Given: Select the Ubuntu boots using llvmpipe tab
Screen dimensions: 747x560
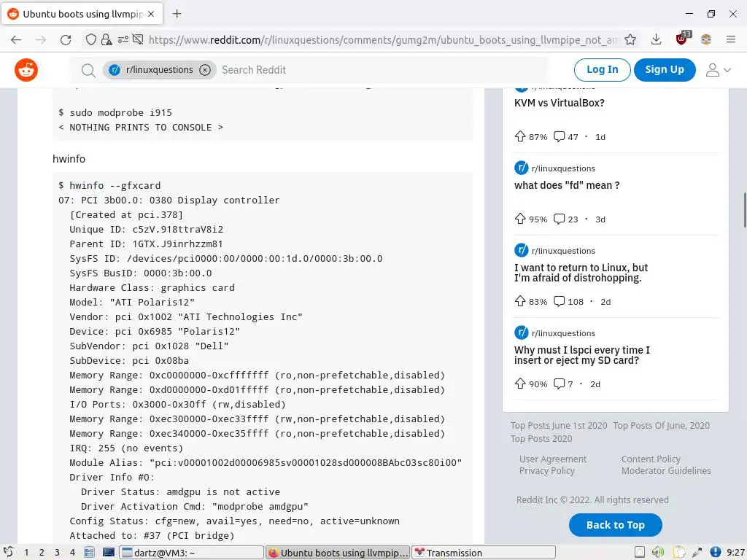Looking at the screenshot, I should pyautogui.click(x=82, y=14).
